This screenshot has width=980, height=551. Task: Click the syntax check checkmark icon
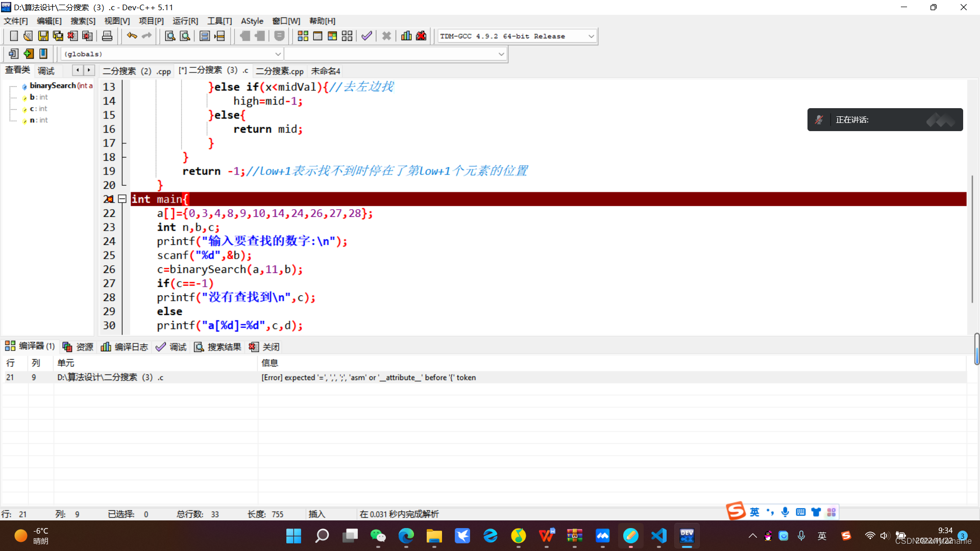point(366,36)
